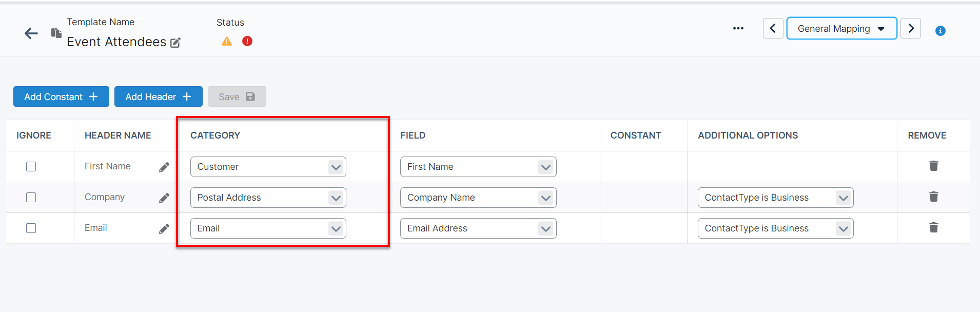Viewport: 980px width, 312px height.
Task: Toggle the ignore checkbox for Company
Action: tap(31, 198)
